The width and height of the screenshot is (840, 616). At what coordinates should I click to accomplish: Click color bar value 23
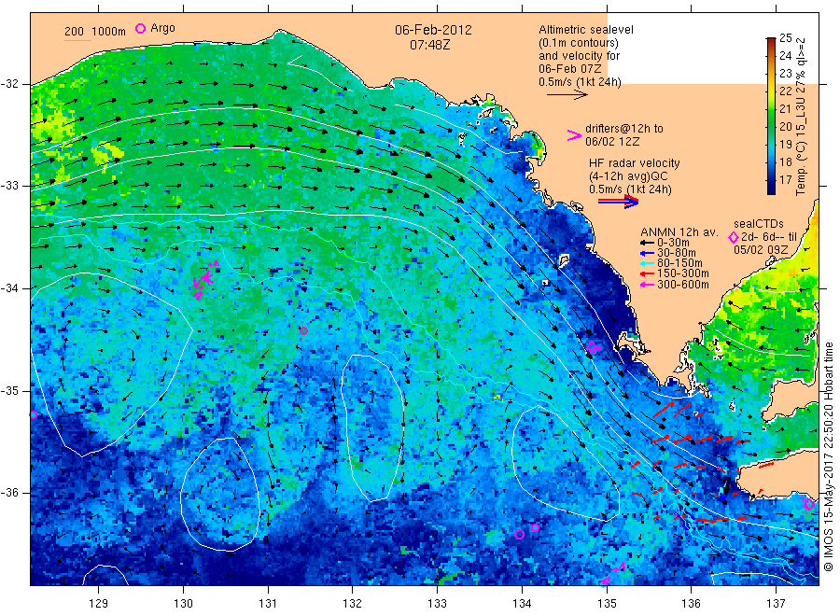click(x=785, y=74)
